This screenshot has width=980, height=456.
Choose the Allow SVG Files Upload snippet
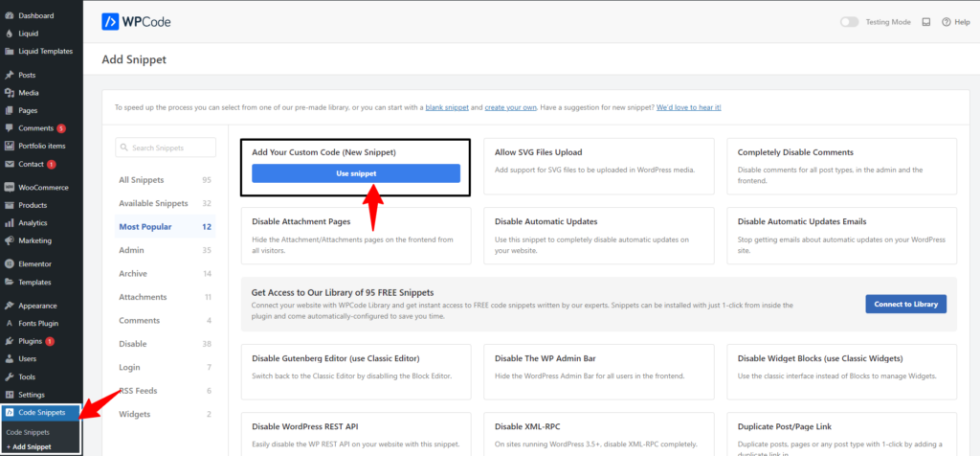(598, 167)
